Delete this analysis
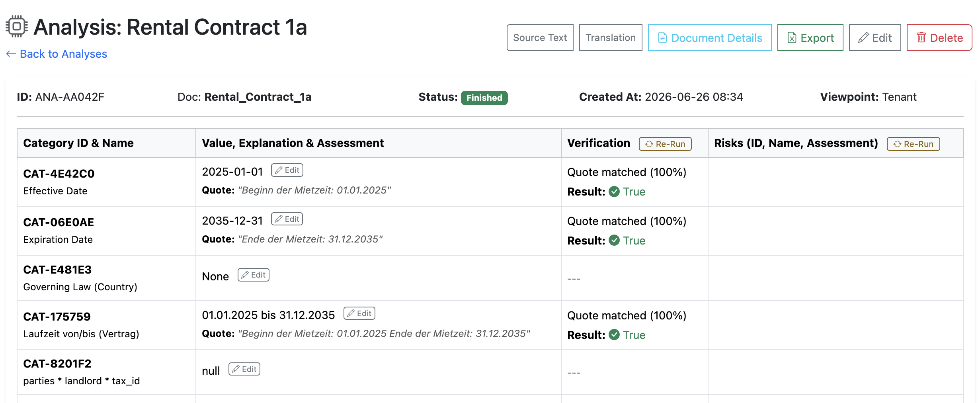 (939, 38)
